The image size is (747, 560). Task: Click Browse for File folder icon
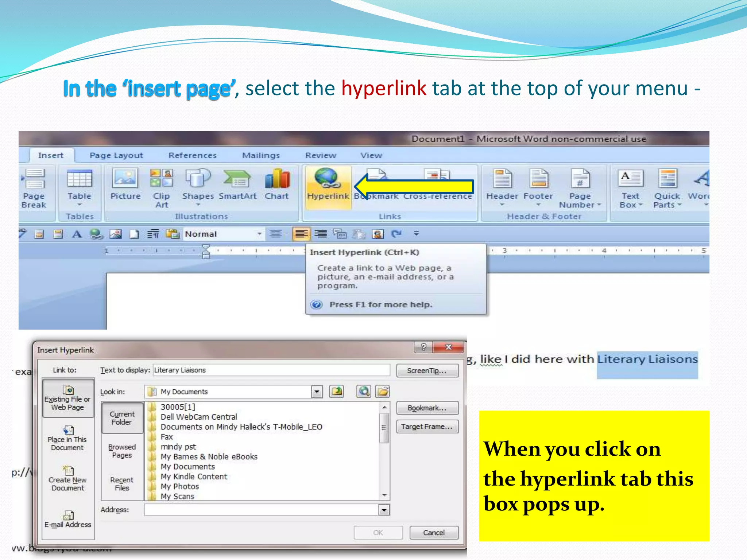[x=383, y=392]
